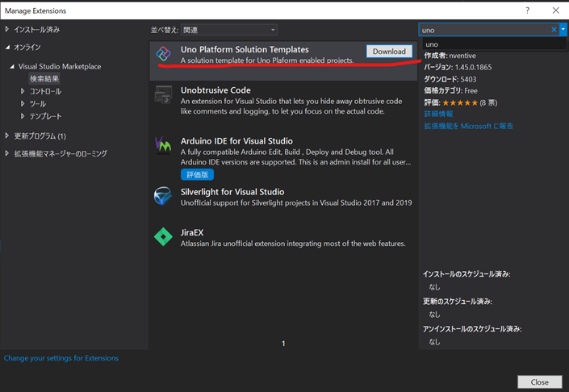Select the ツール tree label
The width and height of the screenshot is (569, 392).
coord(38,104)
